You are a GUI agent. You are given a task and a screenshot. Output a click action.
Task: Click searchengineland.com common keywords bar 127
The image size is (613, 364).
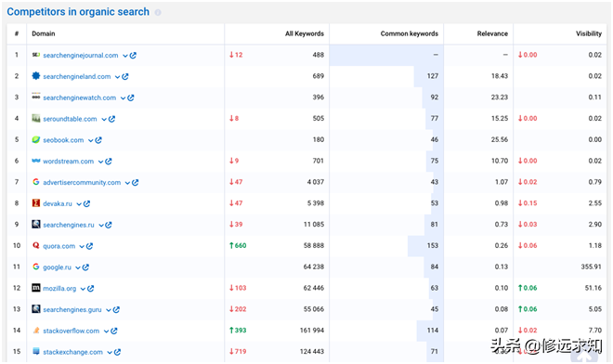point(428,76)
